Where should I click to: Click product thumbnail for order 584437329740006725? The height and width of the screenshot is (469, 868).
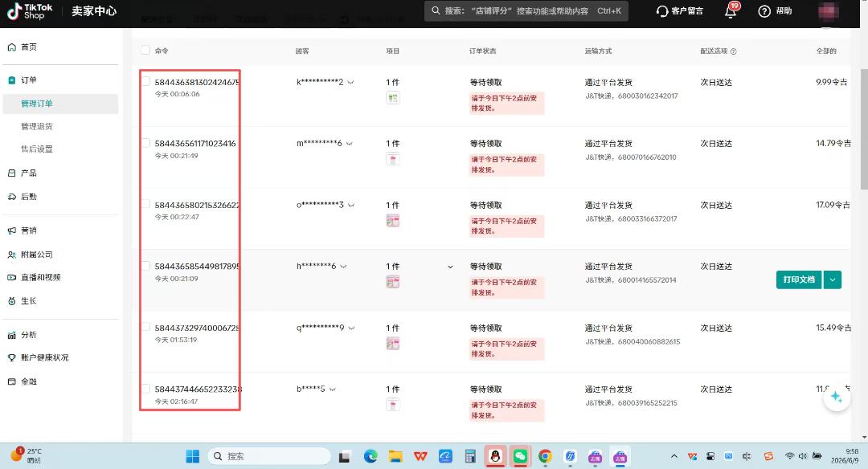coord(392,344)
